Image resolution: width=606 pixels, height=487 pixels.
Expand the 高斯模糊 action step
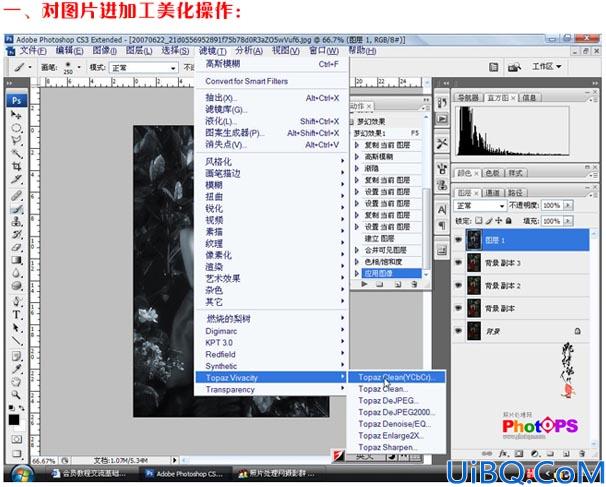click(x=357, y=157)
